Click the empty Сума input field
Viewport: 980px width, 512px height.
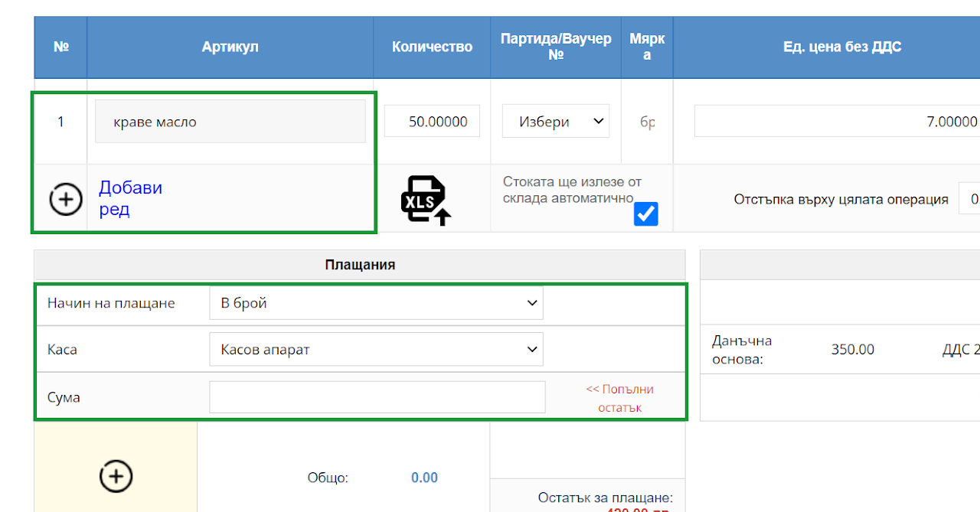(377, 397)
